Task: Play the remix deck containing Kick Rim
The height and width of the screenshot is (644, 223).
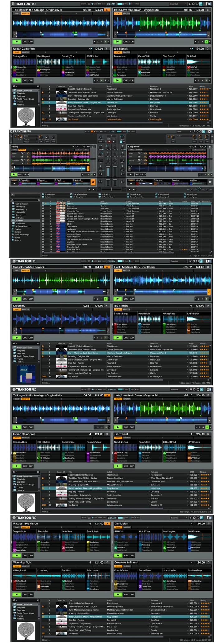Action: [x=131, y=183]
